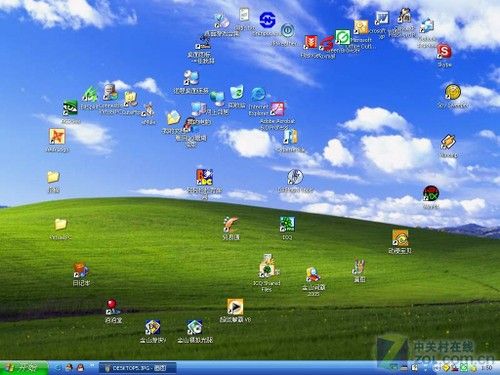Click the green Start button
Viewport: 500px width, 375px height.
24,368
